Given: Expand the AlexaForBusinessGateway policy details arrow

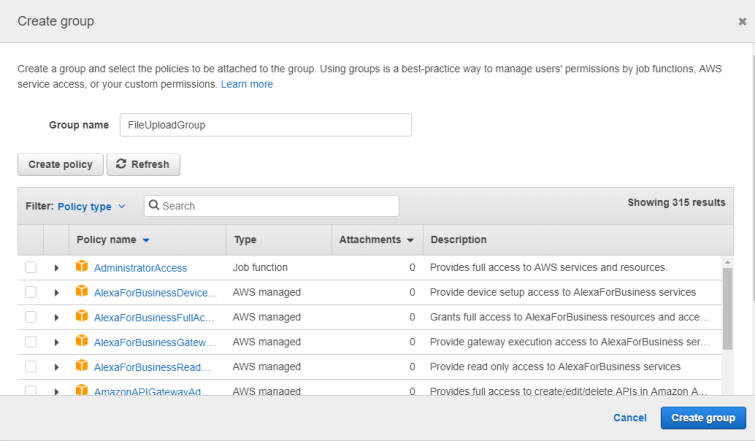Looking at the screenshot, I should [x=57, y=342].
